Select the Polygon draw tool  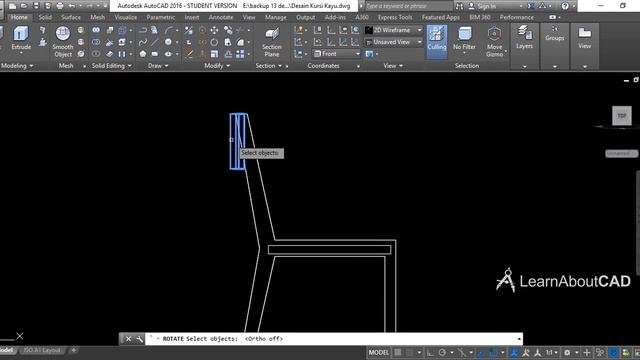[x=142, y=54]
